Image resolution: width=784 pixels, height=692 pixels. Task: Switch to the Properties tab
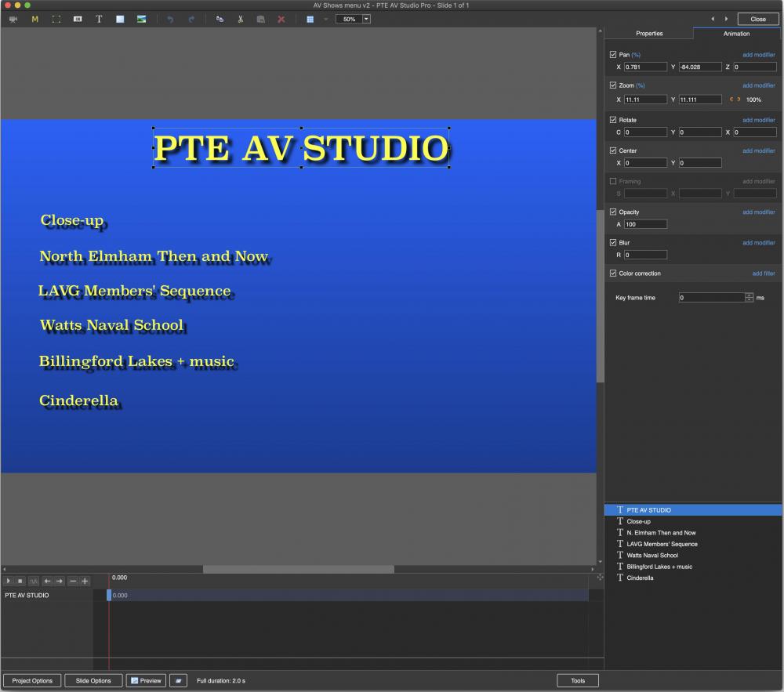pos(649,34)
